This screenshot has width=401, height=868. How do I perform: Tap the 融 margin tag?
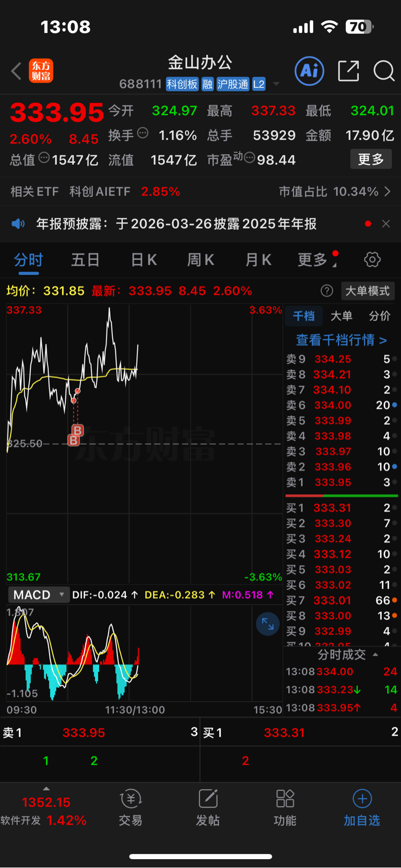point(207,84)
